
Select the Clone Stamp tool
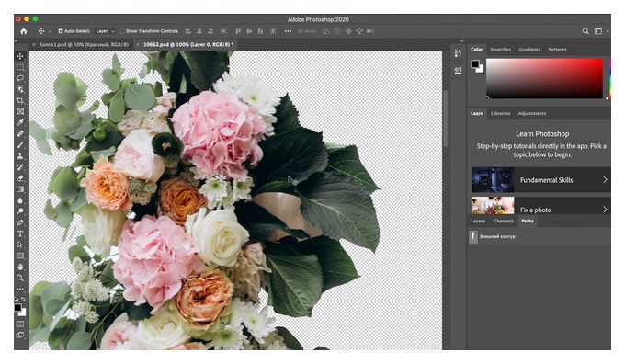20,156
